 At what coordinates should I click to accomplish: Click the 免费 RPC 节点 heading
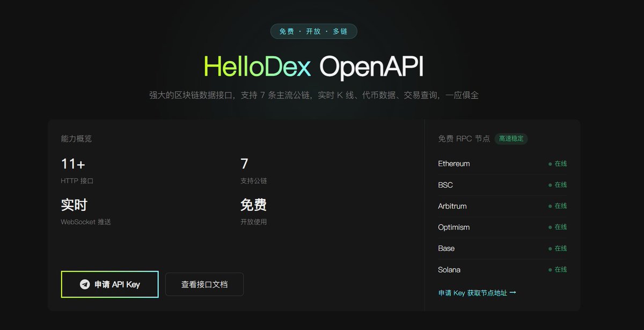click(464, 138)
